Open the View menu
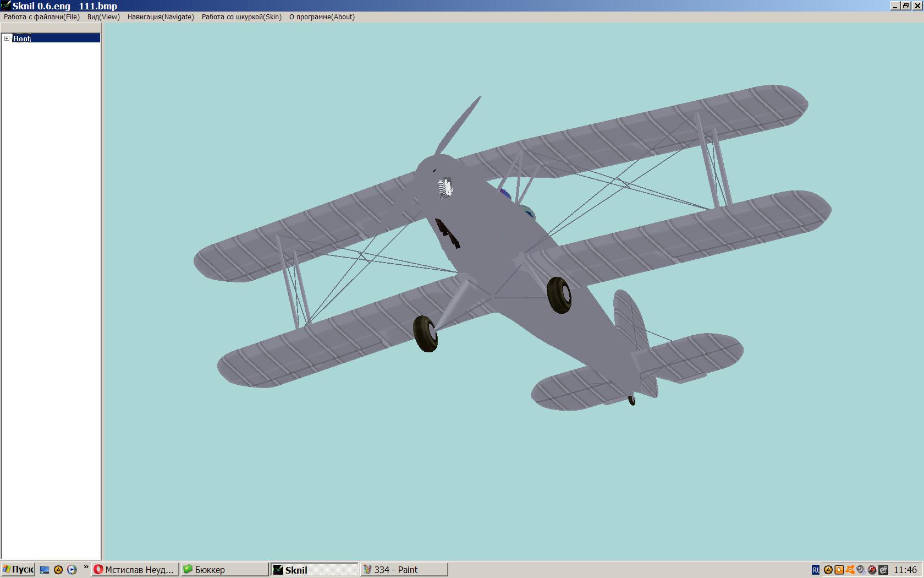The width and height of the screenshot is (924, 578). click(x=103, y=17)
